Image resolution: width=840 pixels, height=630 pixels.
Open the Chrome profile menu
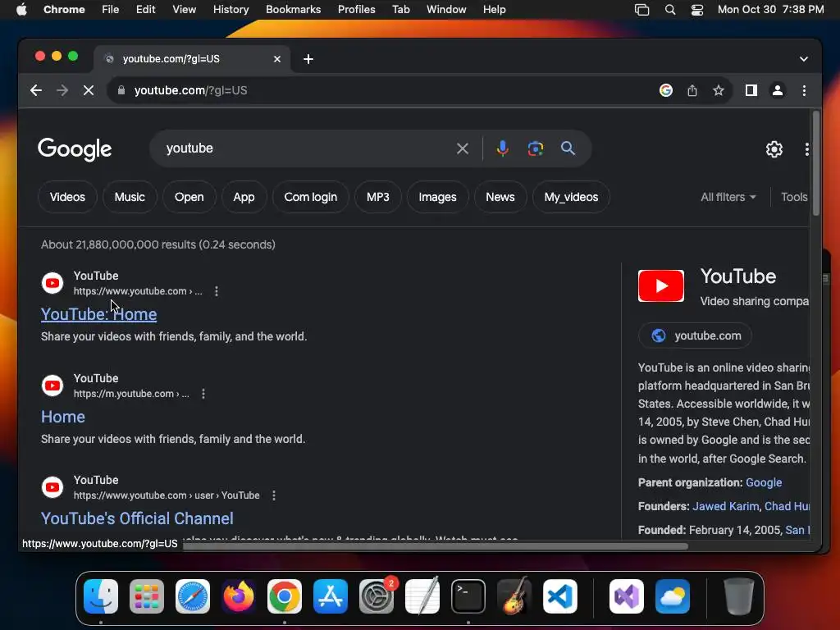click(778, 90)
